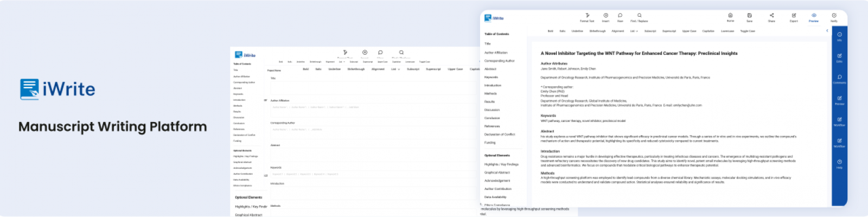Image resolution: width=868 pixels, height=217 pixels.
Task: Collapse panel via chevron beside blue sidebar
Action: (827, 31)
